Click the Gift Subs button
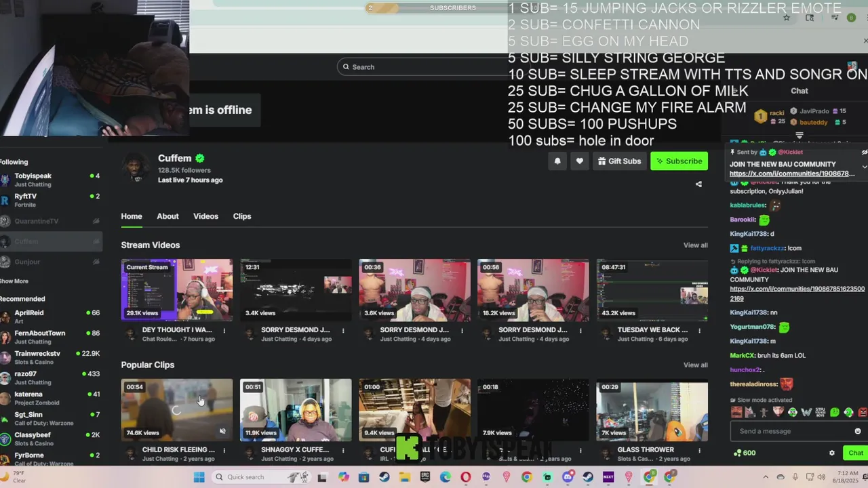868x488 pixels. tap(619, 161)
